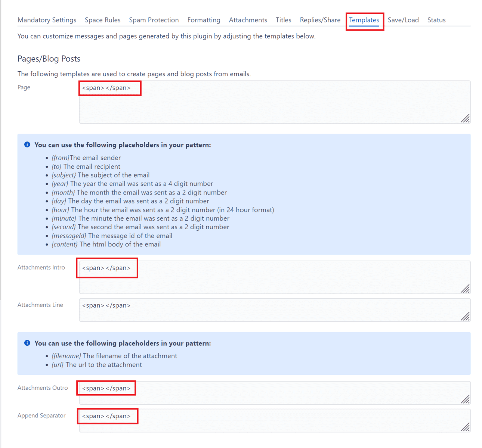Click the Append Separator textarea

275,420
